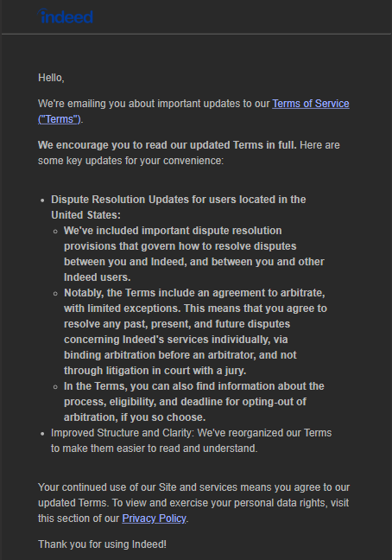This screenshot has height=560, width=392.
Task: Click the "Hello," greeting text
Action: 51,78
